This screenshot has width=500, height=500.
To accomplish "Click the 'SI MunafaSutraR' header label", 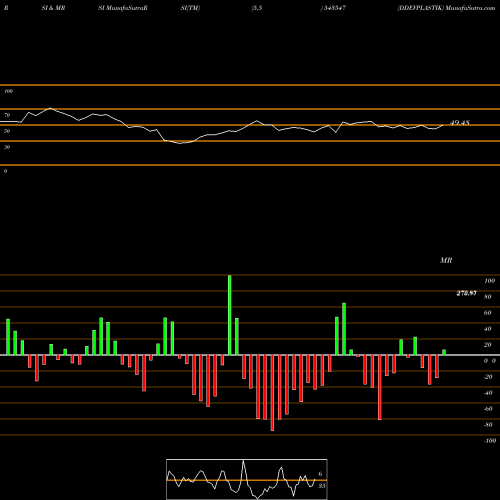I will pyautogui.click(x=123, y=8).
